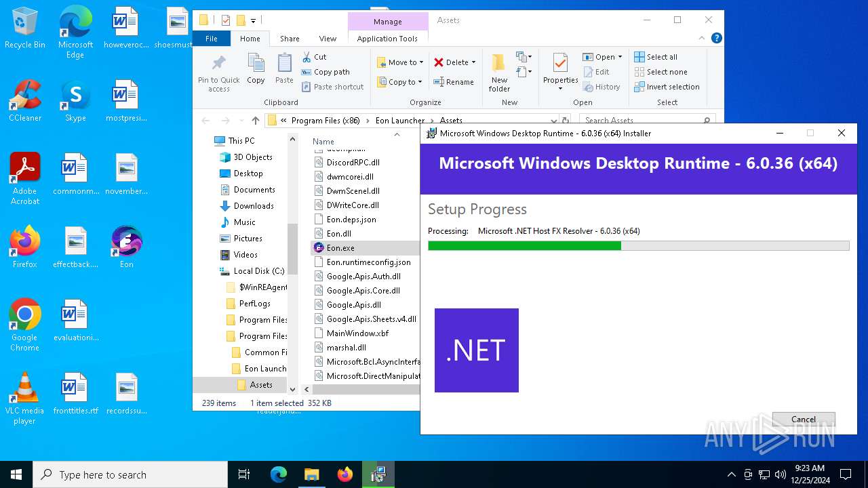Sort files by Name column header
The height and width of the screenshot is (488, 868).
[323, 142]
